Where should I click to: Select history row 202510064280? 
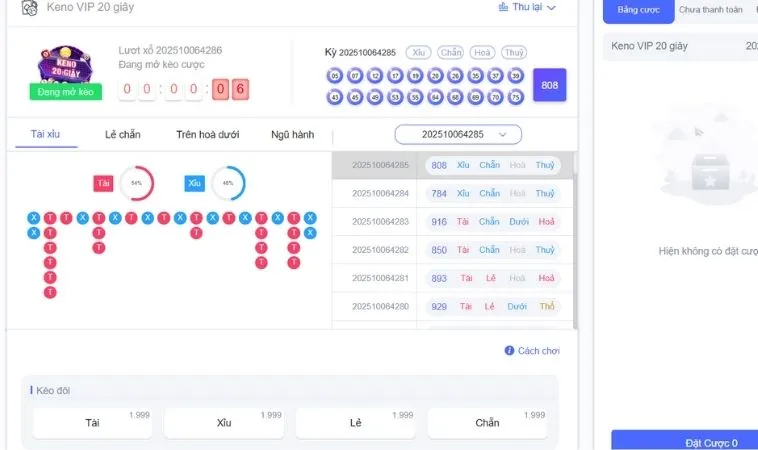(452, 306)
